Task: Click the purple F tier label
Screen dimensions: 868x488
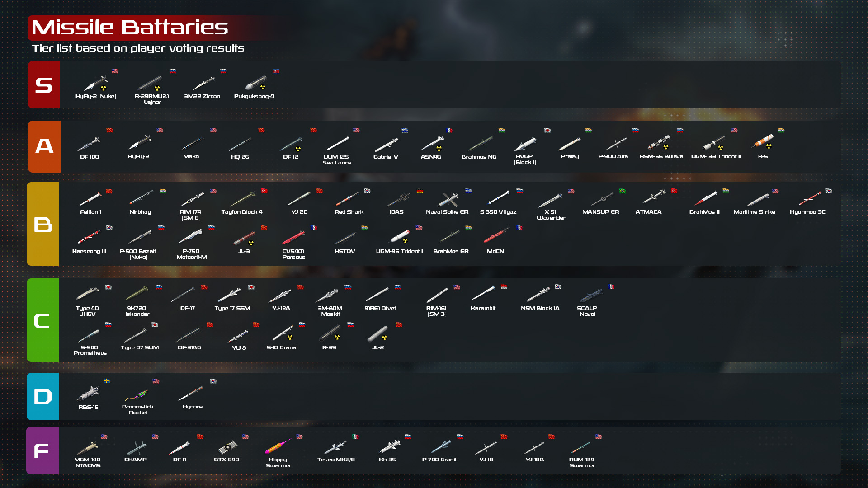Action: pyautogui.click(x=42, y=450)
